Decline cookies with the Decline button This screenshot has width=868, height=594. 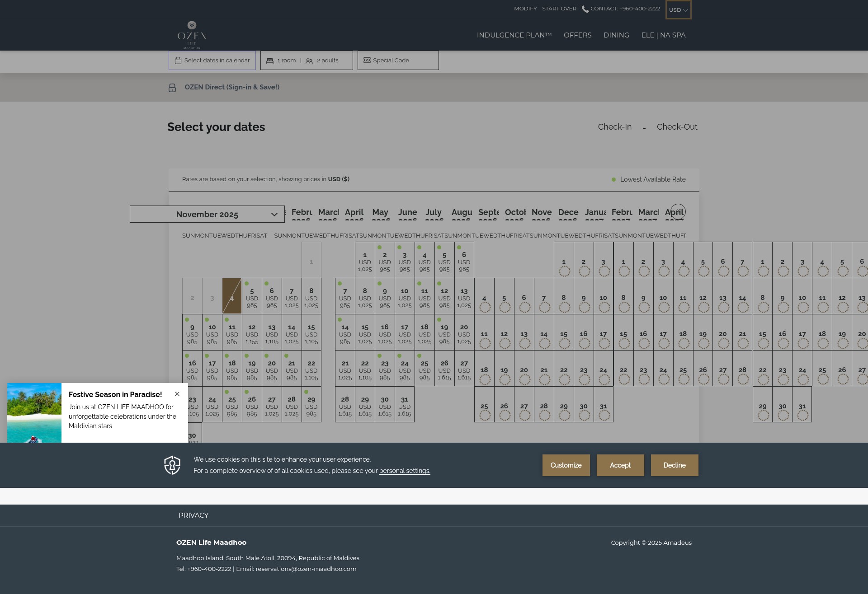pyautogui.click(x=675, y=465)
